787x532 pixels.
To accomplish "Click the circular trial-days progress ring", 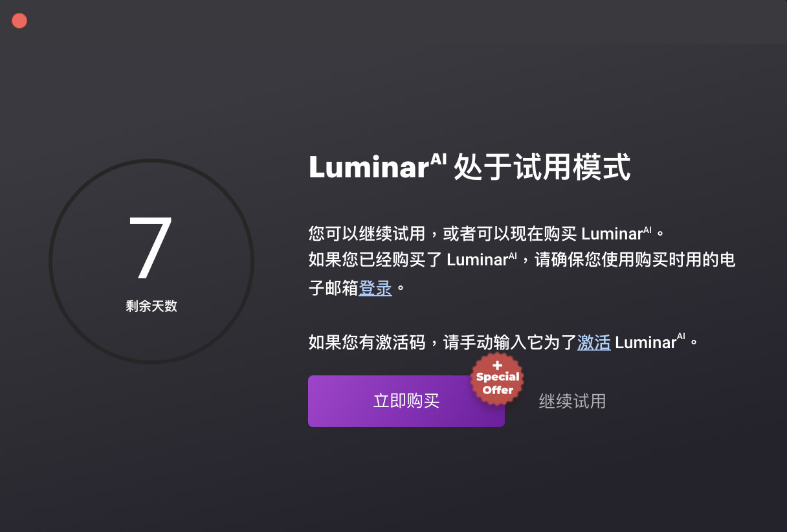I will (151, 261).
